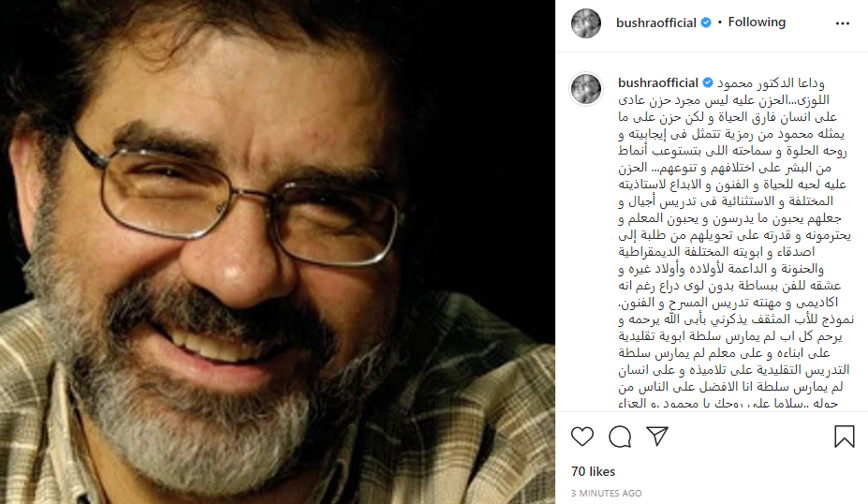This screenshot has width=868, height=504.
Task: Click the first caption line 'وداعا الدكتور محمود'
Action: pos(772,83)
